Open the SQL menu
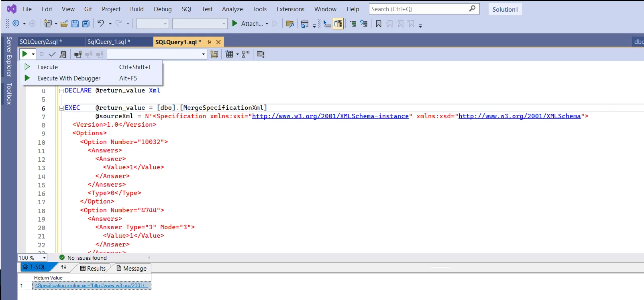Screen dimensions: 644x300 tap(187, 9)
